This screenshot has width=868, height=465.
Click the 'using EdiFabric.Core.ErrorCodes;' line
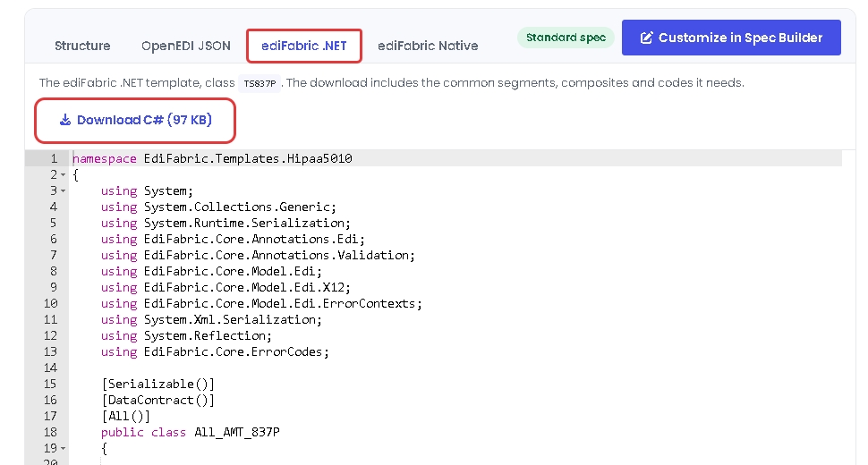215,351
